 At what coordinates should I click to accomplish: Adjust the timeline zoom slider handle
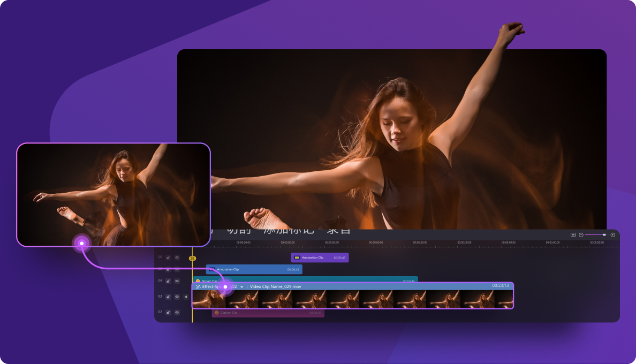(x=604, y=235)
